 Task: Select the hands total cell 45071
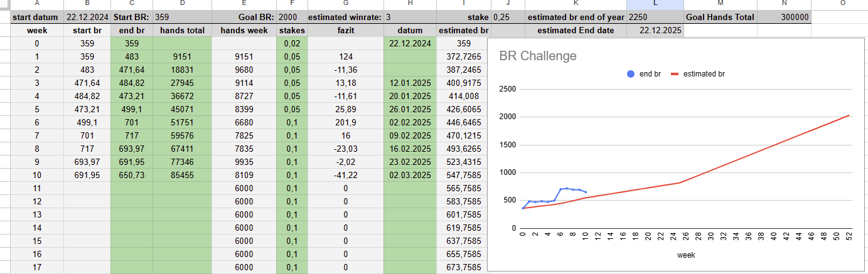(x=182, y=109)
